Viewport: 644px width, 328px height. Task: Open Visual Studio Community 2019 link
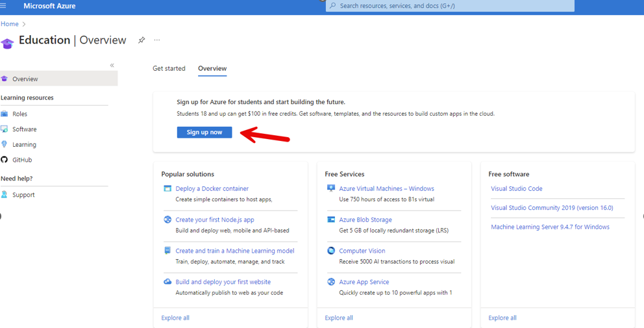click(552, 208)
